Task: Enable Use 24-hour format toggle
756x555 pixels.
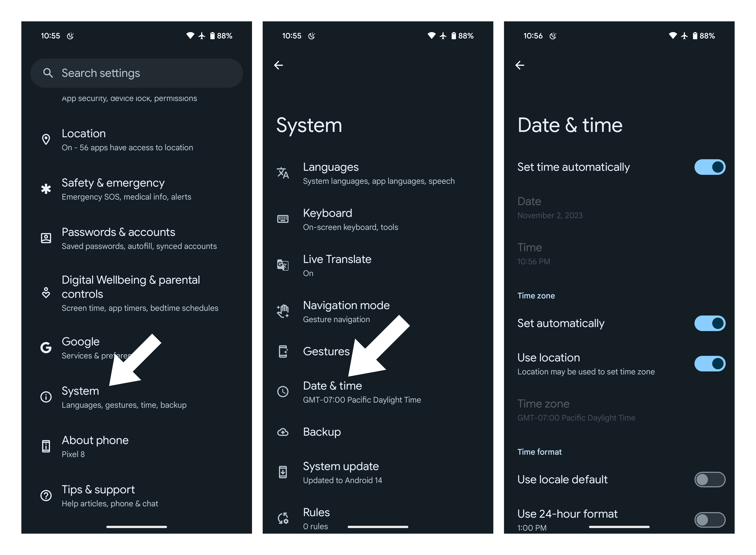Action: point(710,520)
